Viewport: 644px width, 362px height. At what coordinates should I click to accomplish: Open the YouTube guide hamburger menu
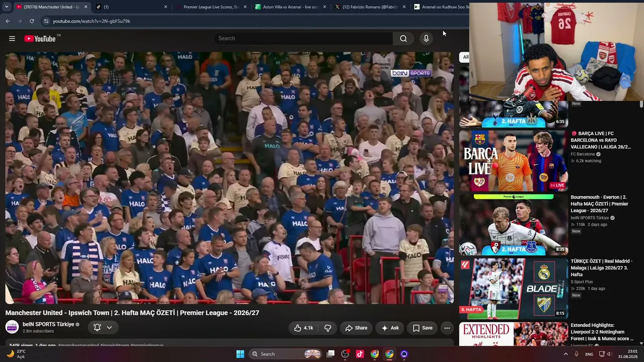12,39
